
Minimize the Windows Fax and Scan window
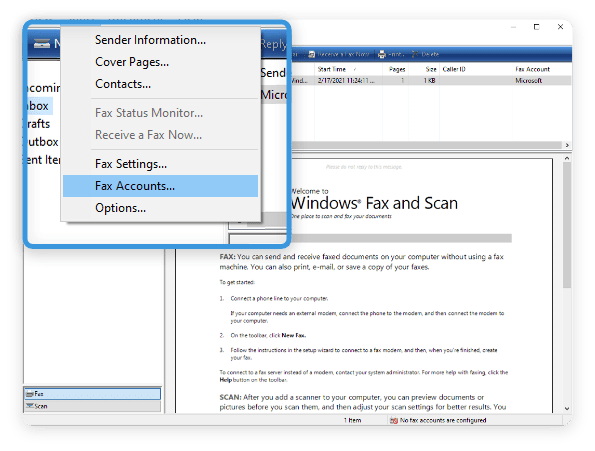pos(513,27)
